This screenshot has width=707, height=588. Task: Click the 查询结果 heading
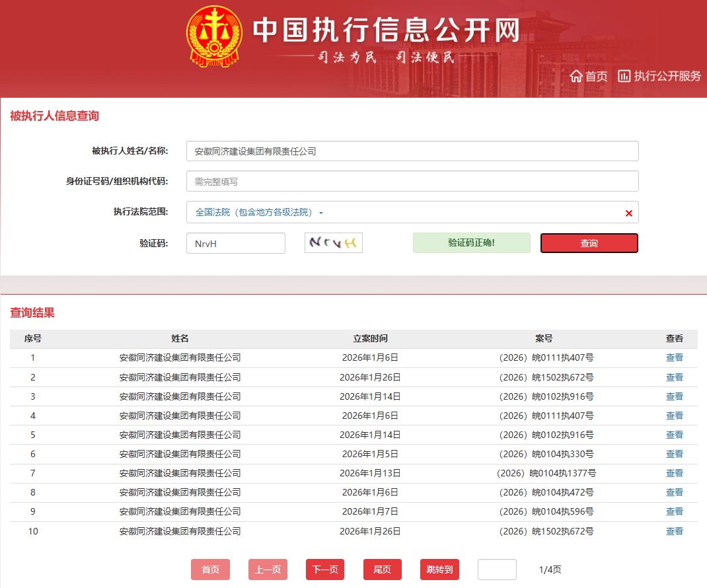pos(32,312)
